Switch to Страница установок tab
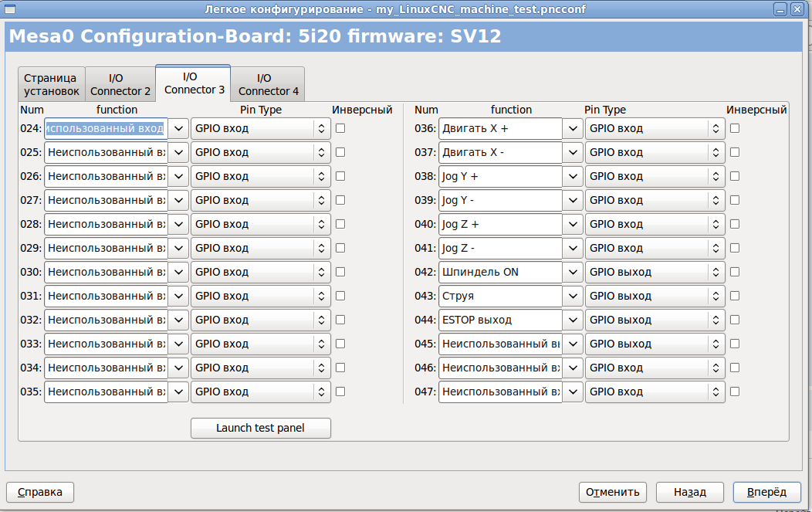The height and width of the screenshot is (512, 812). [x=51, y=84]
